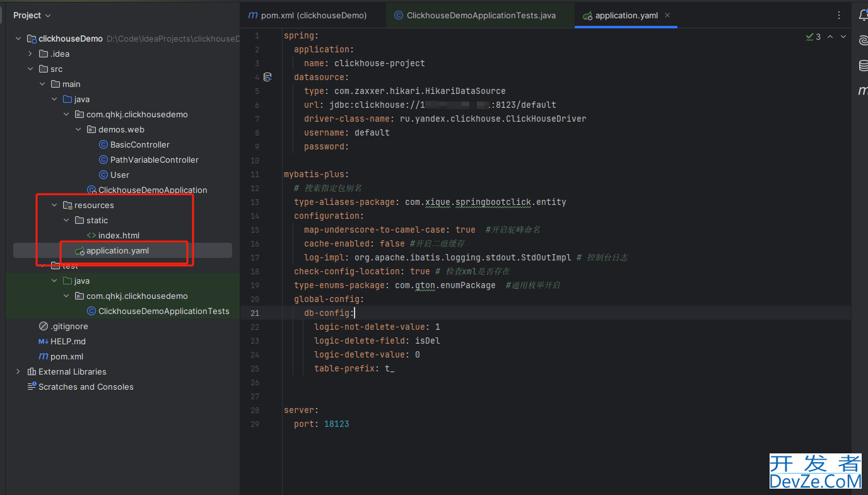Click the External Libraries icon
This screenshot has width=868, height=495.
click(32, 371)
